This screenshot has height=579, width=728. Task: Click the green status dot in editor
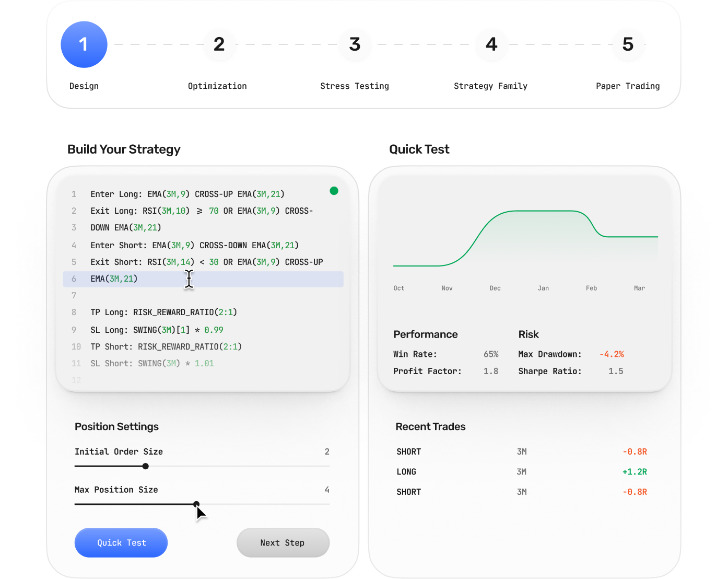[334, 191]
